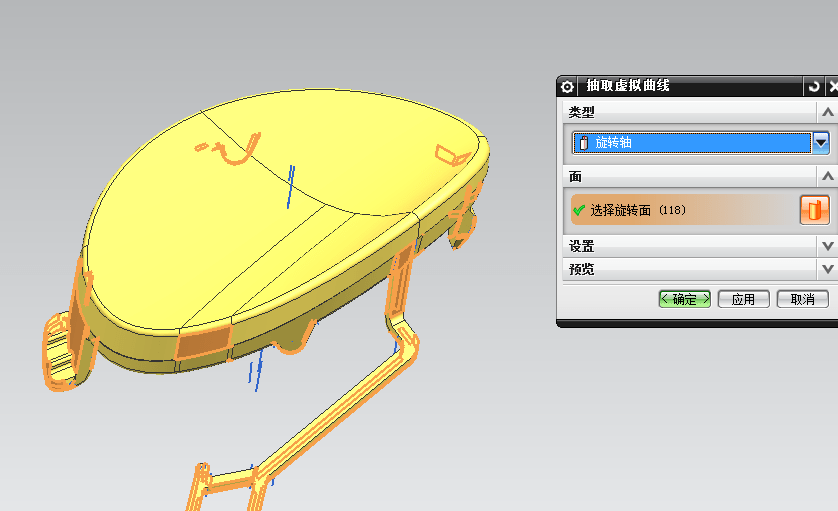
Task: Click the reset dialog arrow icon
Action: (814, 87)
